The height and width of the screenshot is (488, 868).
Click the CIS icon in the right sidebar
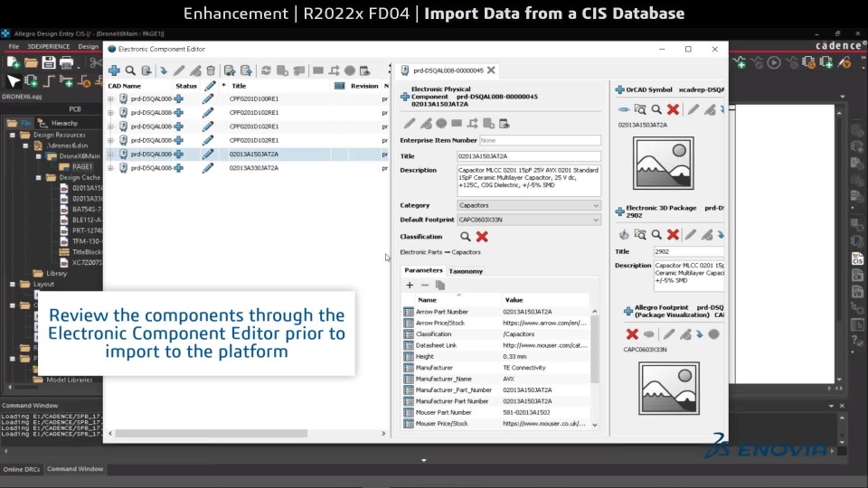[x=857, y=258]
